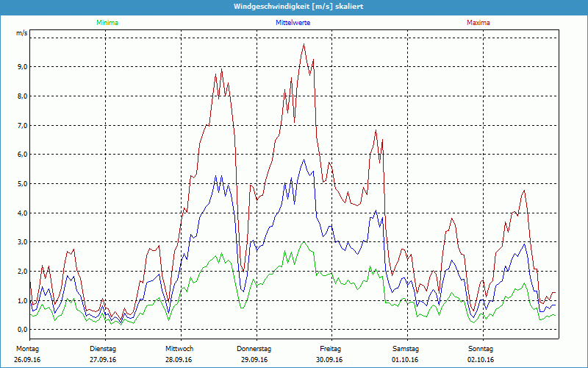Click the Sonntag day label
588x368 pixels.
[x=481, y=348]
